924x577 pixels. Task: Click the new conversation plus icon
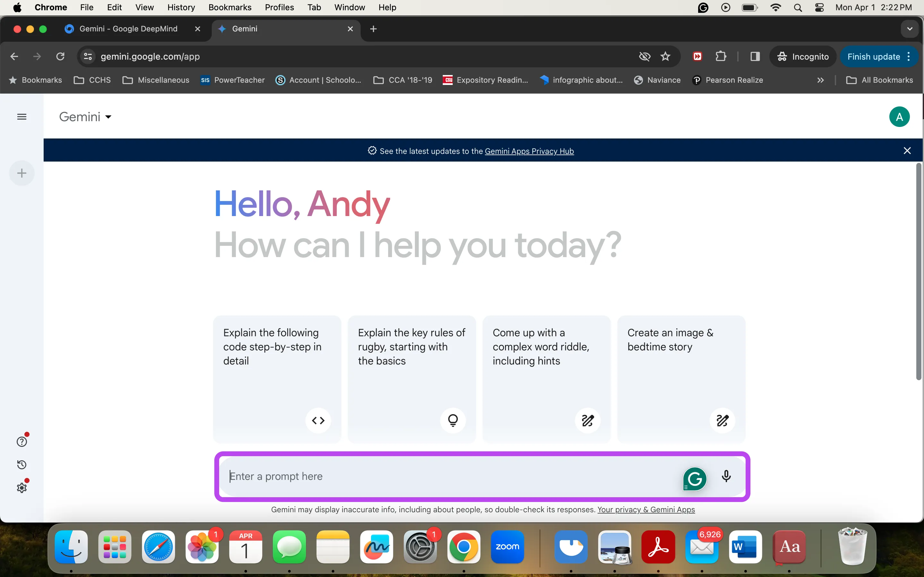(21, 173)
